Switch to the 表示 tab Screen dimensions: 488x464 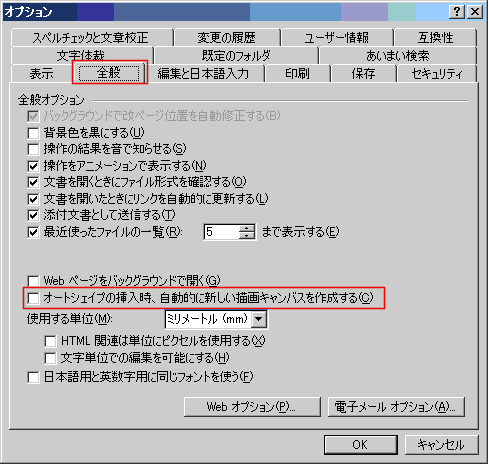[x=41, y=73]
